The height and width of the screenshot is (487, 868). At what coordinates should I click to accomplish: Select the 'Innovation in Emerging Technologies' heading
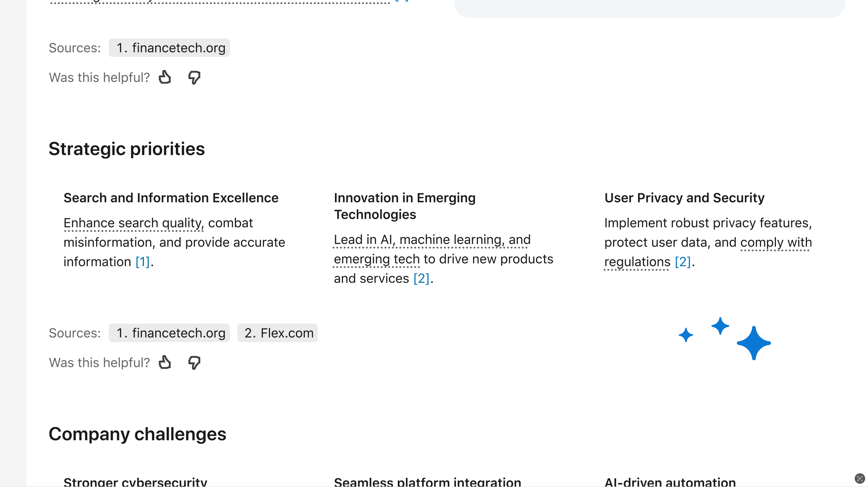(404, 206)
